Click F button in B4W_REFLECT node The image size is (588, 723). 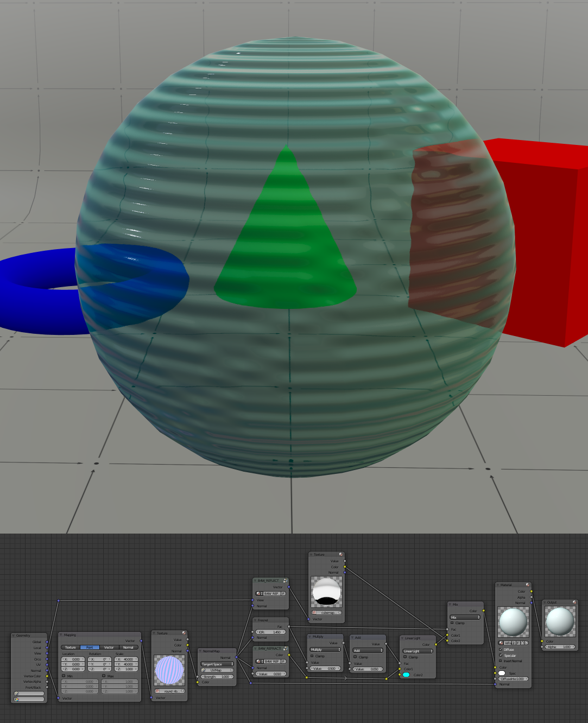(x=283, y=593)
